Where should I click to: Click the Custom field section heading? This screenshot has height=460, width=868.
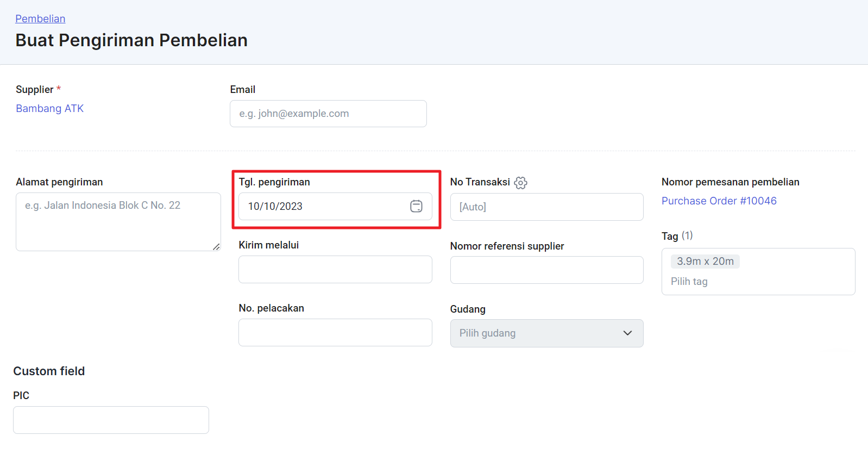pyautogui.click(x=49, y=371)
